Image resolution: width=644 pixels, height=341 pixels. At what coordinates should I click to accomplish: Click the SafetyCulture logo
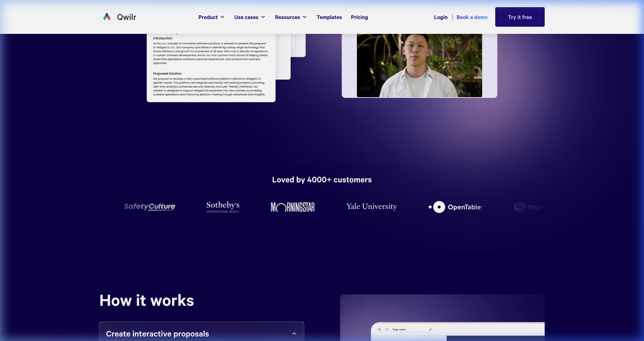[149, 207]
